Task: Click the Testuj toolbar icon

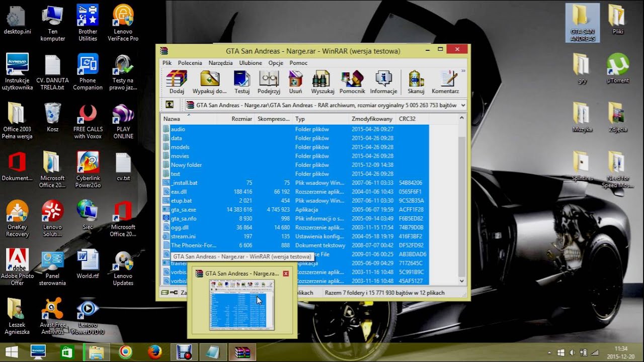Action: (242, 82)
